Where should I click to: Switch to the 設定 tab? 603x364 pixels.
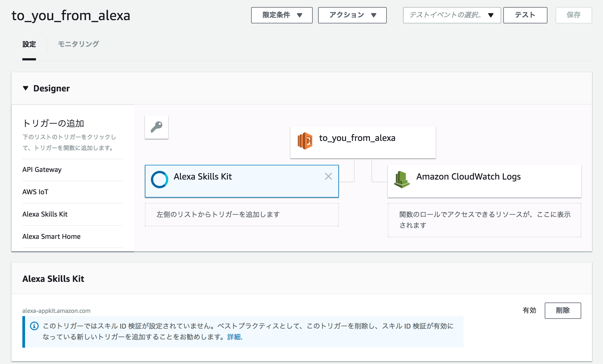(x=29, y=44)
